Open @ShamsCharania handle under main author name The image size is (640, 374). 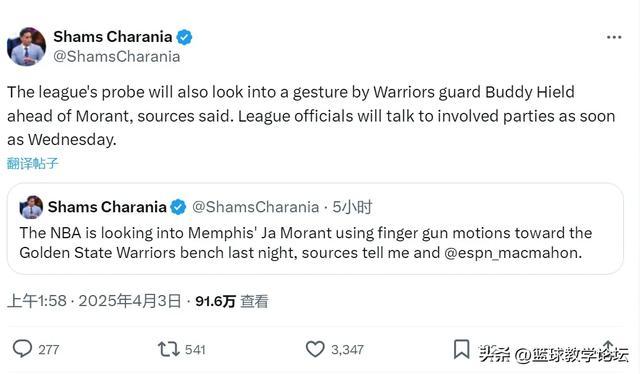[x=117, y=56]
